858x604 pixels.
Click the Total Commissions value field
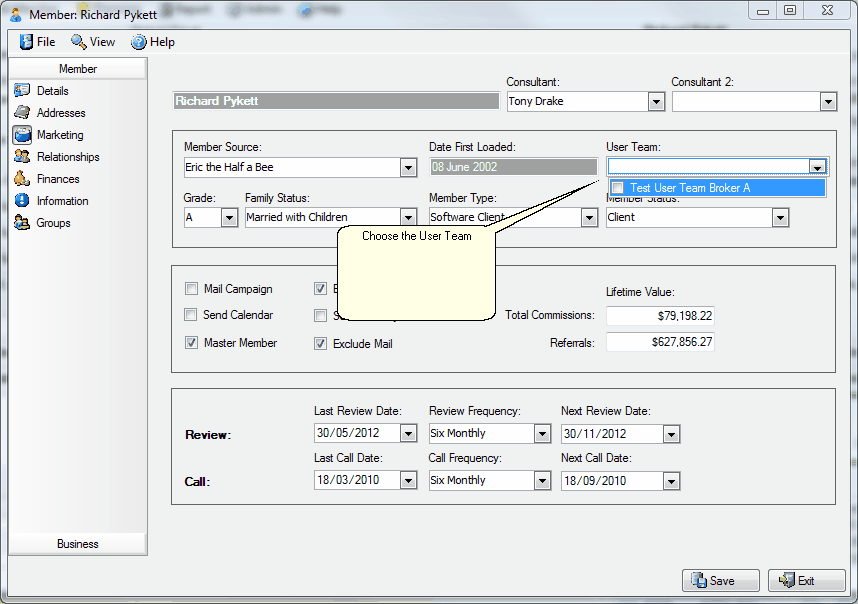[x=660, y=316]
